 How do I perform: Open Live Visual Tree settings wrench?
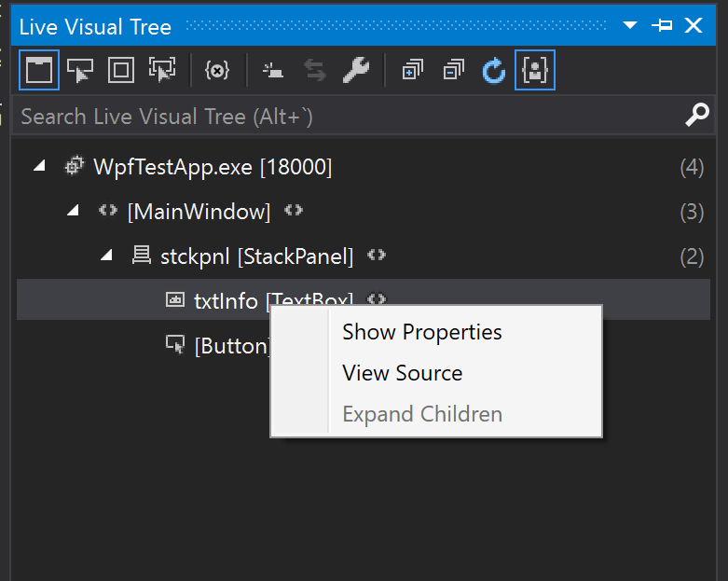pos(356,70)
